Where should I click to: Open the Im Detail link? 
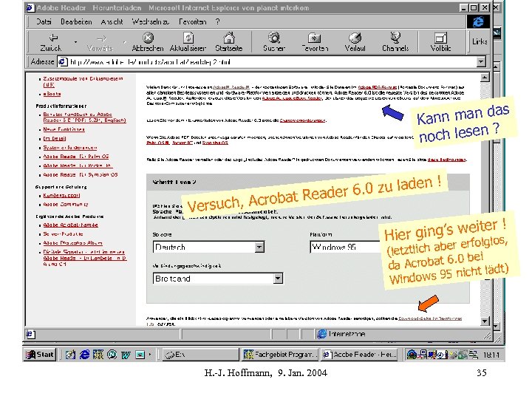pos(54,138)
